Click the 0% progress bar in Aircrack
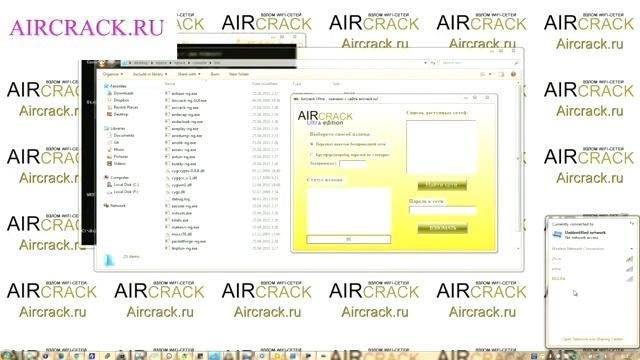Screen dimensions: 640x360 (x=349, y=239)
